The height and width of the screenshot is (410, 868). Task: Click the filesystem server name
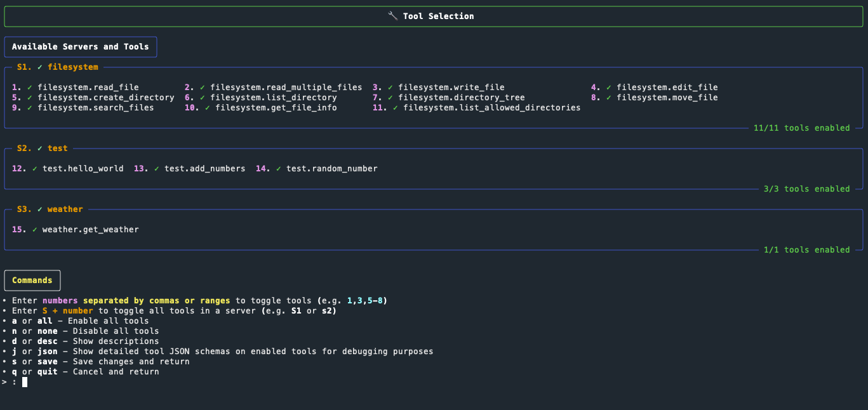click(73, 67)
